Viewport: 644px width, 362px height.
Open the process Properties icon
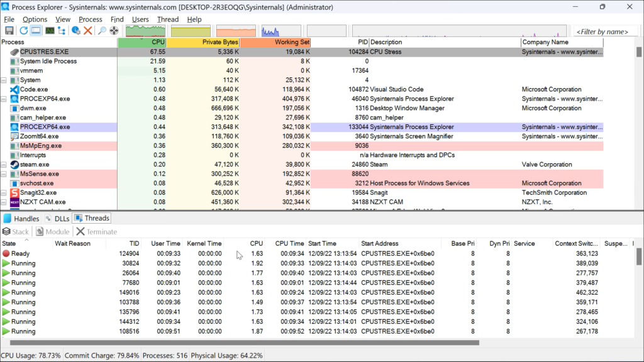pos(75,30)
